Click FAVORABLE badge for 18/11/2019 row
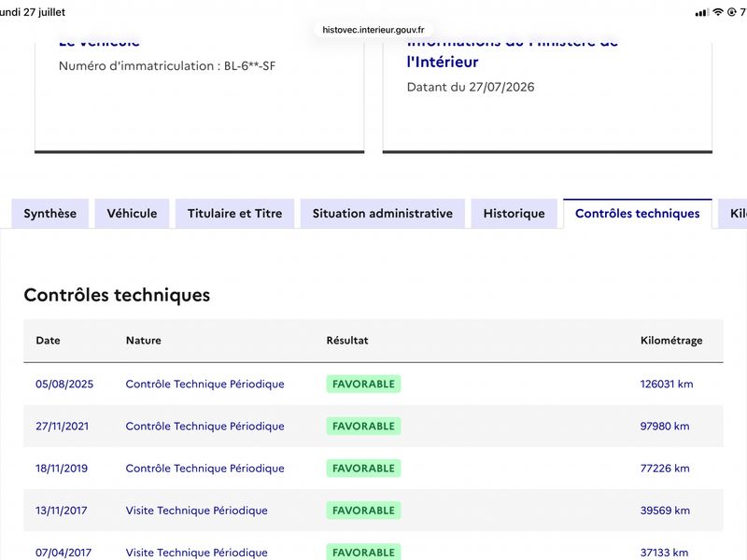The width and height of the screenshot is (747, 560). click(363, 469)
